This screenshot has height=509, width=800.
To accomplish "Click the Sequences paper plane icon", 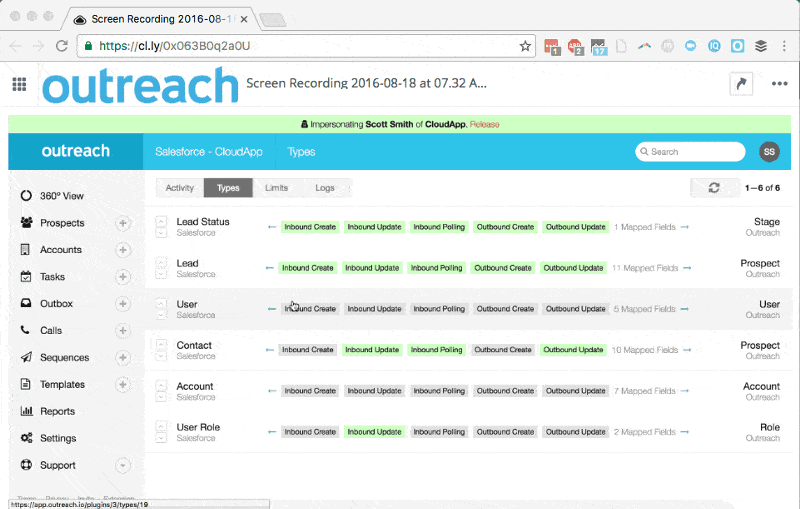I will (26, 357).
